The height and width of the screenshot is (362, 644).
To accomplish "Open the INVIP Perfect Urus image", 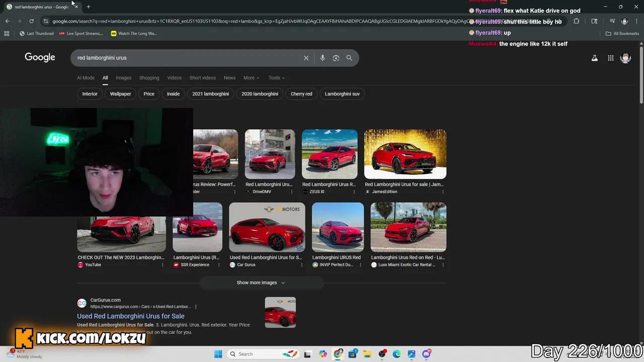I will 338,227.
